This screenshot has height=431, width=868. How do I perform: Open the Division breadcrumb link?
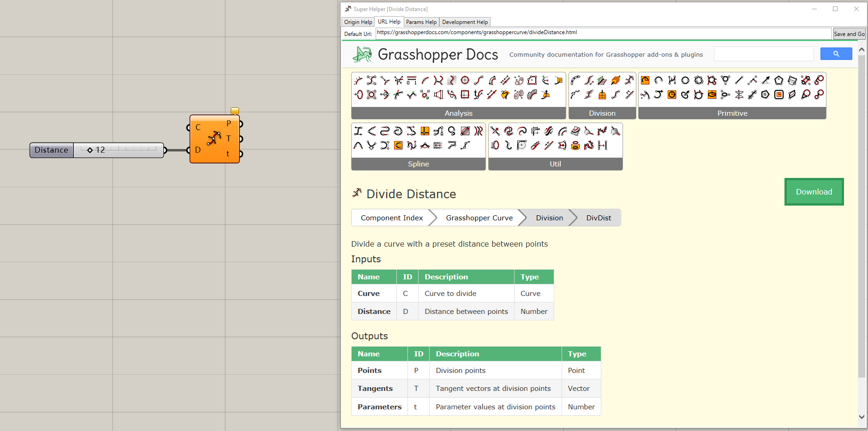(x=549, y=218)
